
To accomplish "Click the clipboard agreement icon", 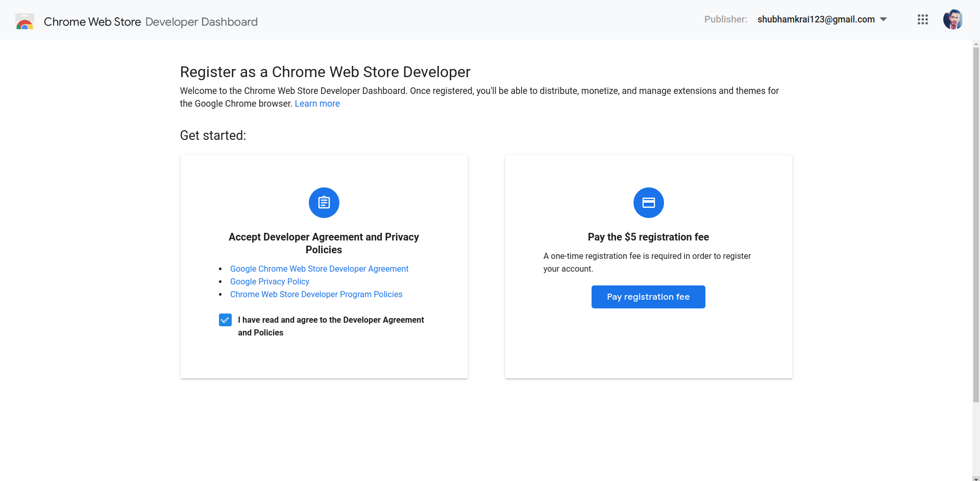I will 324,203.
